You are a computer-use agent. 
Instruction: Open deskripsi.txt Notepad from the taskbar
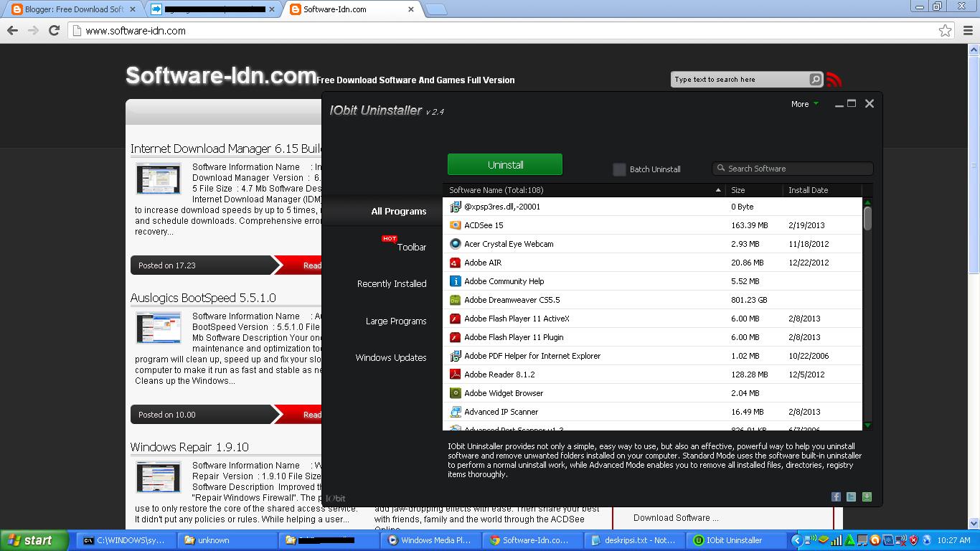point(634,540)
